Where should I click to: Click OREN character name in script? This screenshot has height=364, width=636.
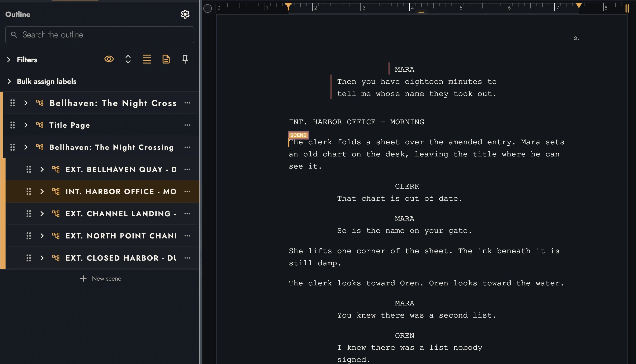(405, 336)
